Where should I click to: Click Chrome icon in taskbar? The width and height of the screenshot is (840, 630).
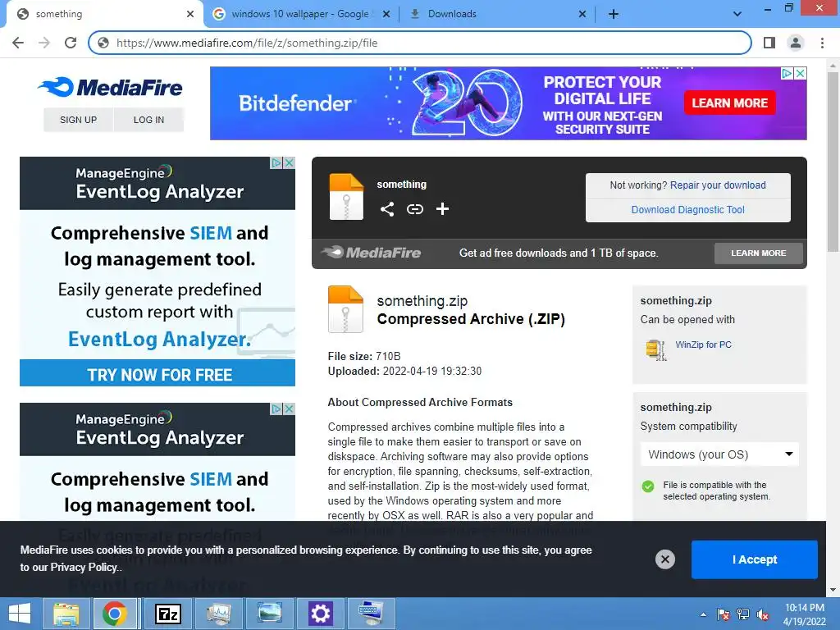click(115, 614)
